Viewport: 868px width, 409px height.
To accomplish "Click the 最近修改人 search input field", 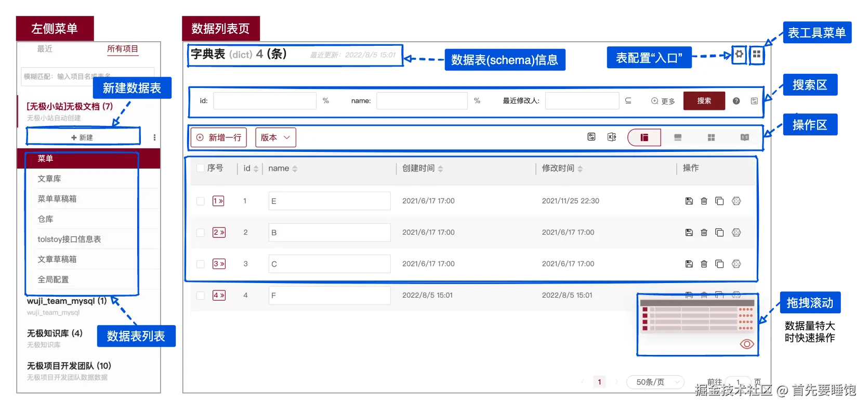I will point(582,100).
